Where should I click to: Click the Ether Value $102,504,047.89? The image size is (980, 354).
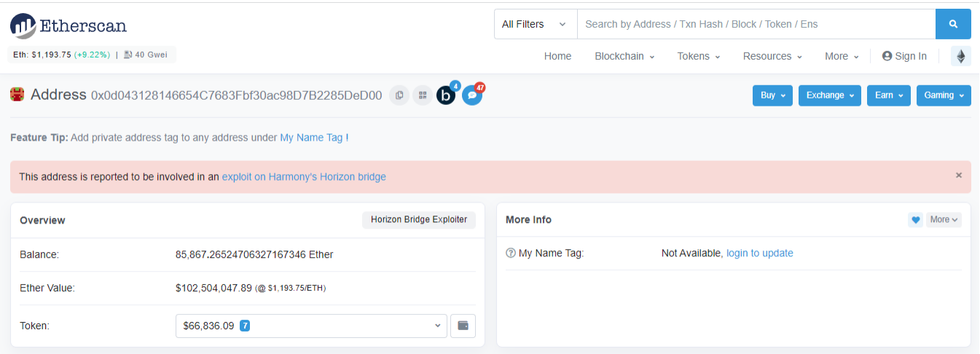(213, 288)
